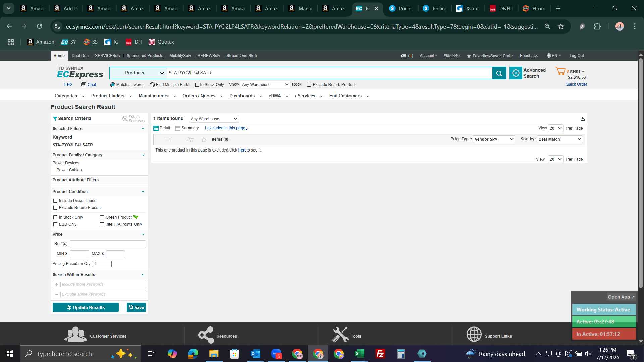Tick the select-all checkbox in Items header

click(168, 140)
